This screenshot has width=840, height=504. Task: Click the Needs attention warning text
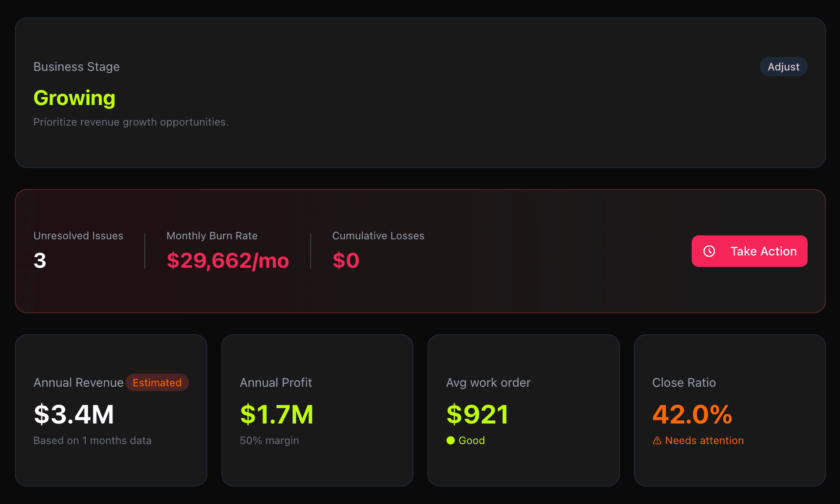pos(704,441)
